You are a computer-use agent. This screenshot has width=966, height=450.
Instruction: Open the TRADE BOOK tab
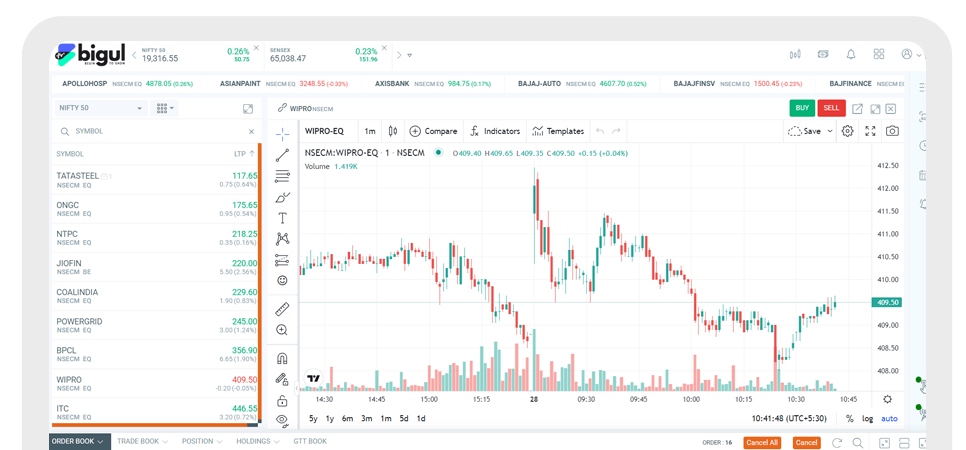(142, 441)
